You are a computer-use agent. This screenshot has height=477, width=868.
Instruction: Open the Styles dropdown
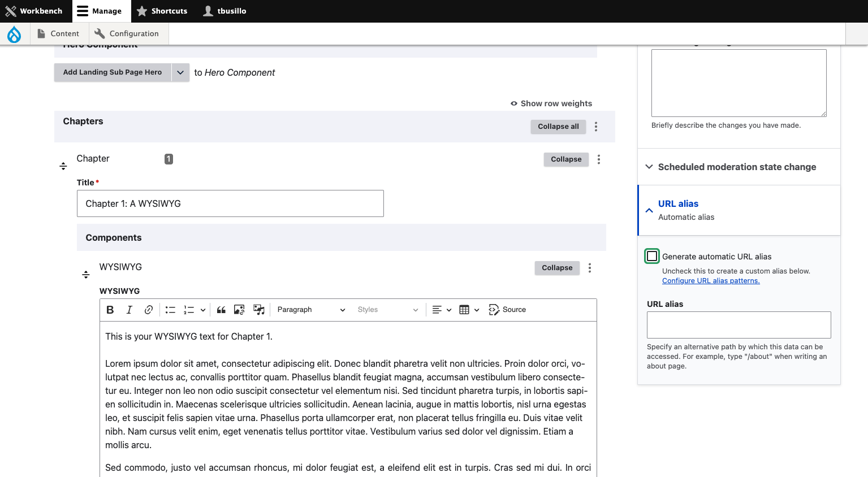[388, 310]
